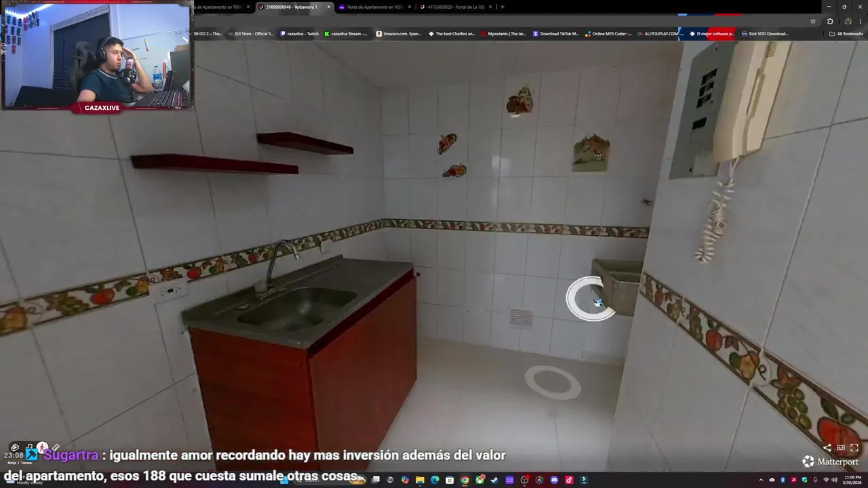
Task: Open 'DJI Store - Official S...' bookmark
Action: pyautogui.click(x=251, y=34)
